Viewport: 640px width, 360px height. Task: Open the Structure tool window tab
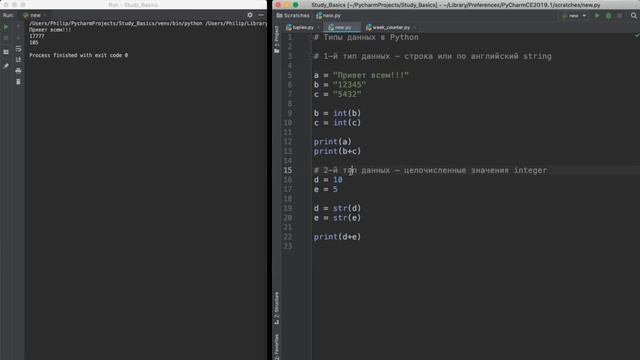click(277, 308)
